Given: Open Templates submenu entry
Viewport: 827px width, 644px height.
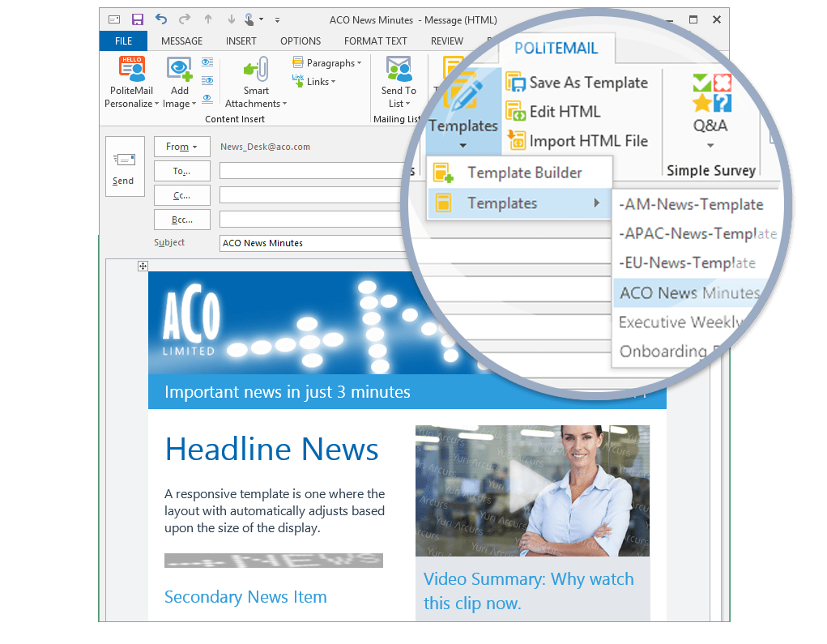Looking at the screenshot, I should (x=519, y=203).
